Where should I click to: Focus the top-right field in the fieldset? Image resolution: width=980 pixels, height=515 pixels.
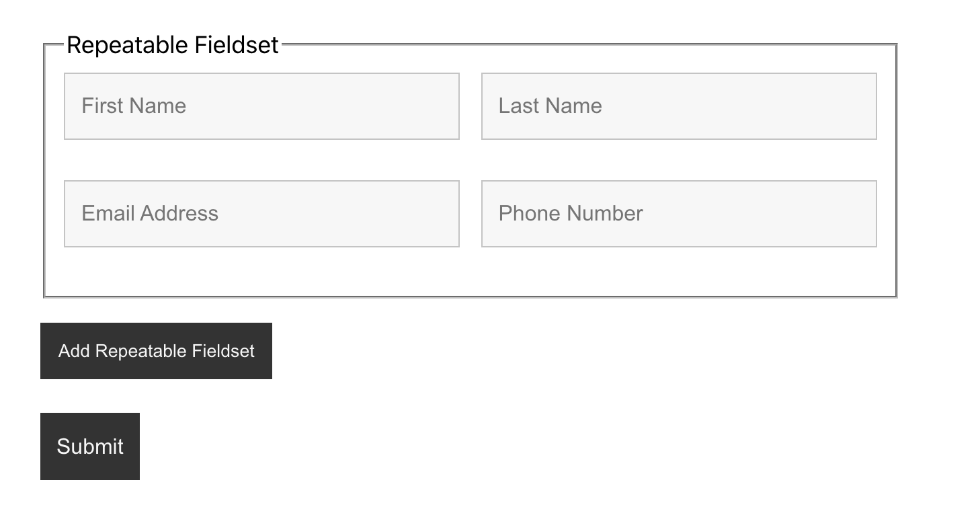point(679,106)
